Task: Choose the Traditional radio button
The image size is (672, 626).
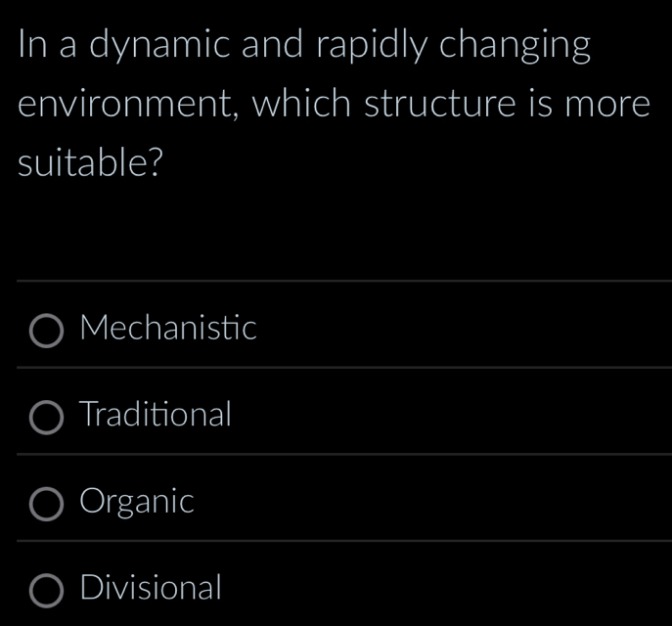Action: tap(47, 416)
